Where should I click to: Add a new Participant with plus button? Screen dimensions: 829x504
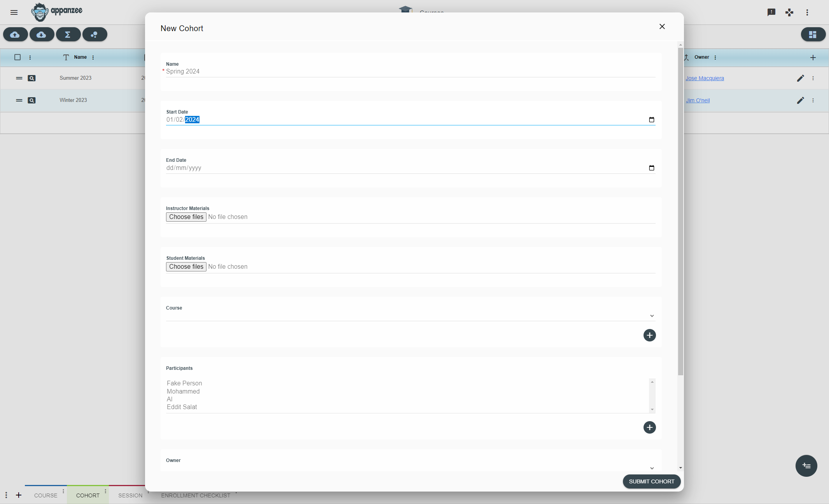click(x=650, y=427)
